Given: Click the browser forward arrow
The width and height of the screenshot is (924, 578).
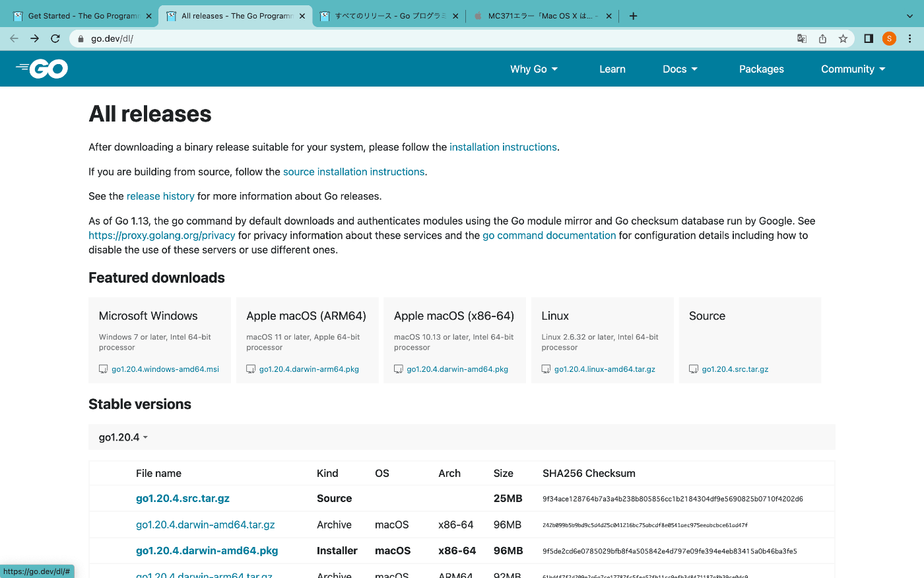Looking at the screenshot, I should click(x=34, y=38).
